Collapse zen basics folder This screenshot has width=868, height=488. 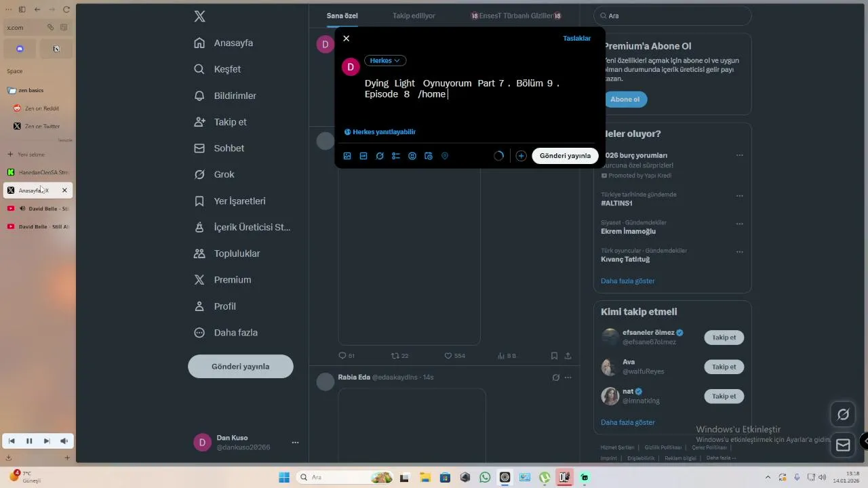click(x=27, y=90)
